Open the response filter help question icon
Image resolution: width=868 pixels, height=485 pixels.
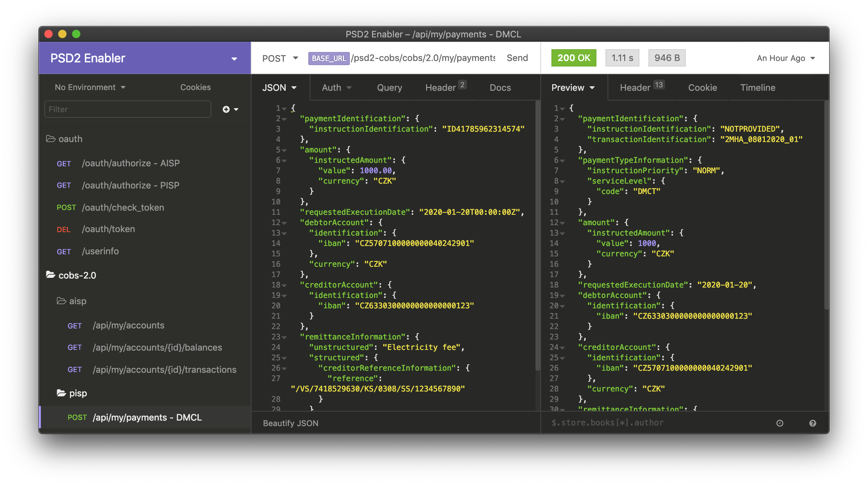(x=813, y=423)
